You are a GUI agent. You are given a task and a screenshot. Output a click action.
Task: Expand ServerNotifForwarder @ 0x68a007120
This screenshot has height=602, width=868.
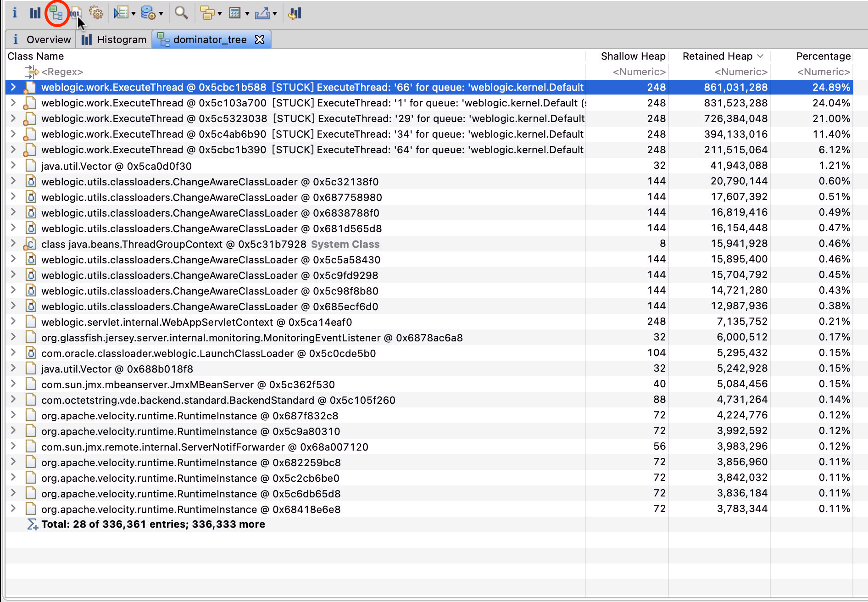pos(13,446)
